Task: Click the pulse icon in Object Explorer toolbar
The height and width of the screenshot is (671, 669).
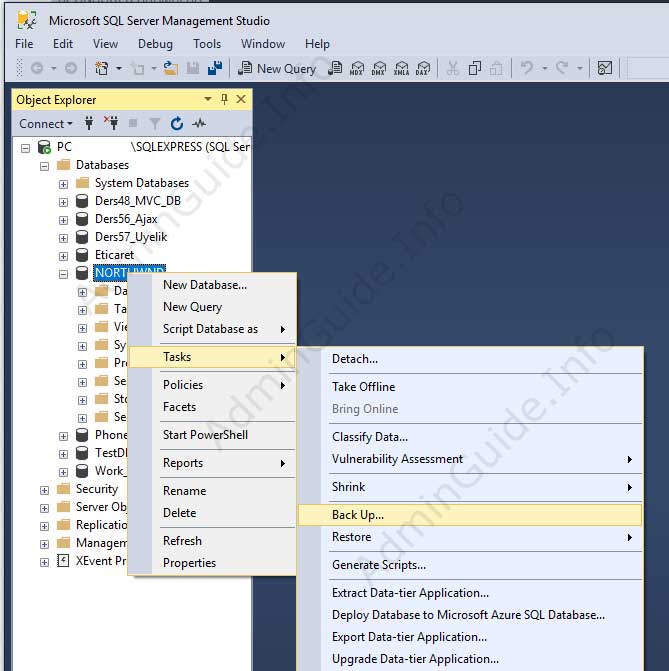Action: (199, 124)
